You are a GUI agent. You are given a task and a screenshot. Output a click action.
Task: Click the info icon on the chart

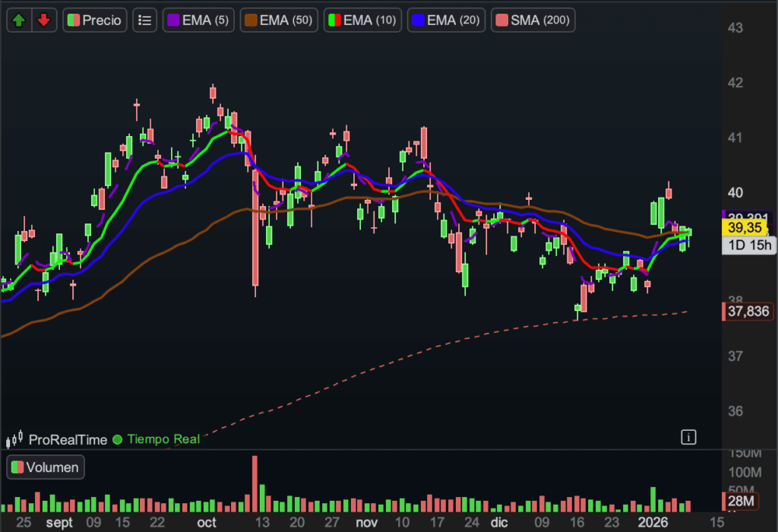click(688, 436)
